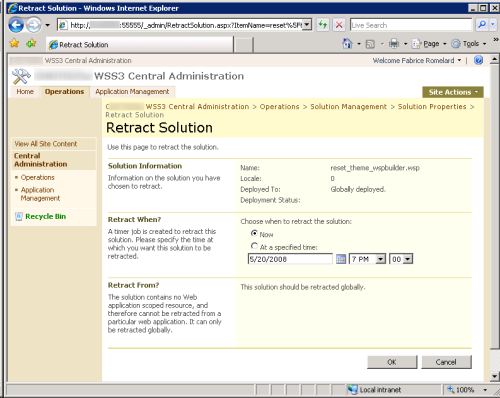Open search provider options dropdown
This screenshot has height=398, width=500.
(x=493, y=25)
